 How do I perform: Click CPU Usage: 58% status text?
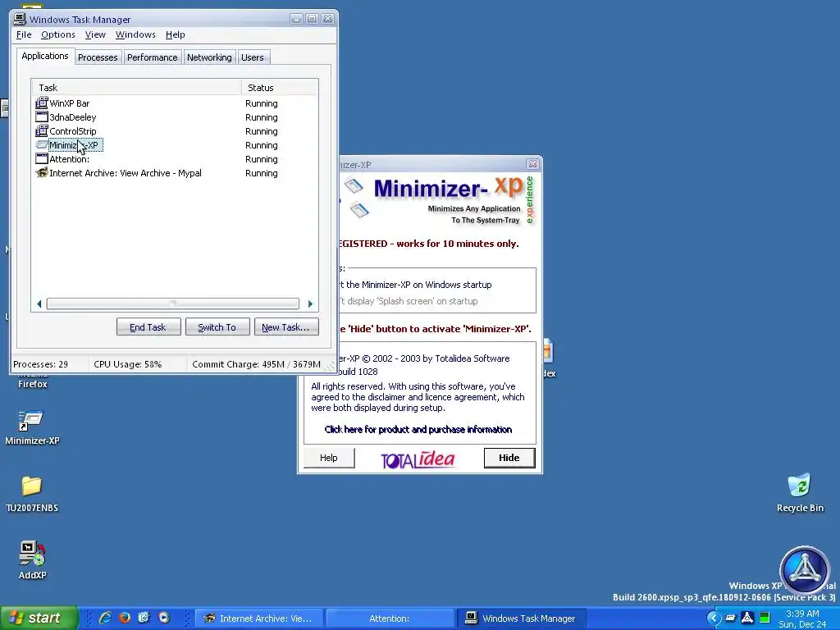(127, 364)
